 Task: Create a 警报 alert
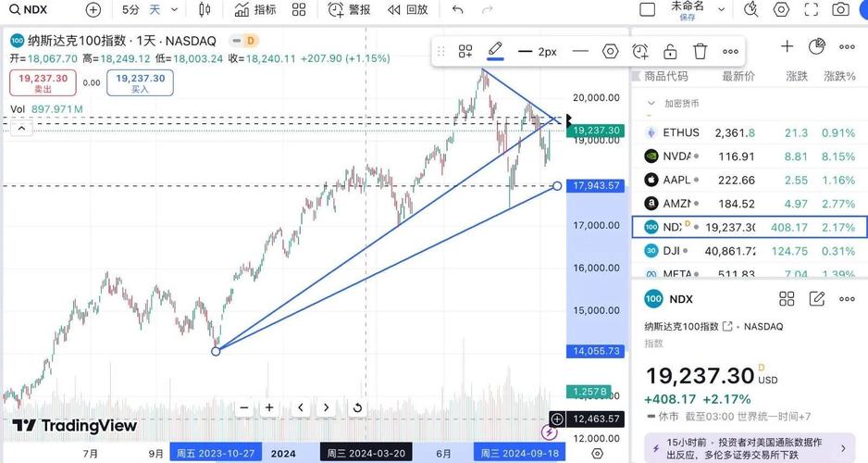[x=349, y=9]
